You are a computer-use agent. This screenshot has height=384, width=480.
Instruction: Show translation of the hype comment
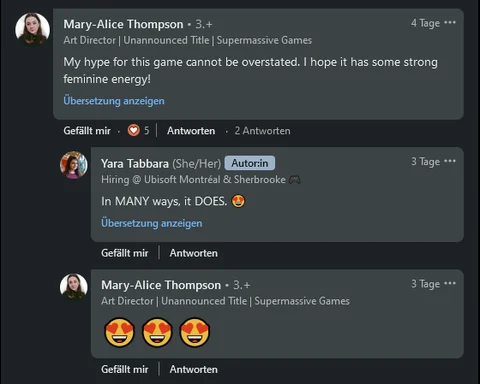(114, 101)
